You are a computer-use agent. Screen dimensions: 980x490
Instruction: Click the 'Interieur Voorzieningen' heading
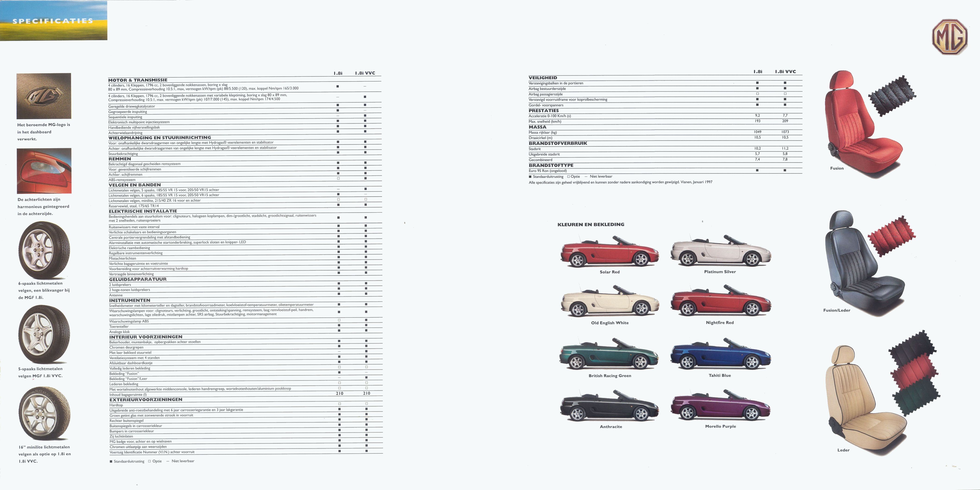click(146, 337)
